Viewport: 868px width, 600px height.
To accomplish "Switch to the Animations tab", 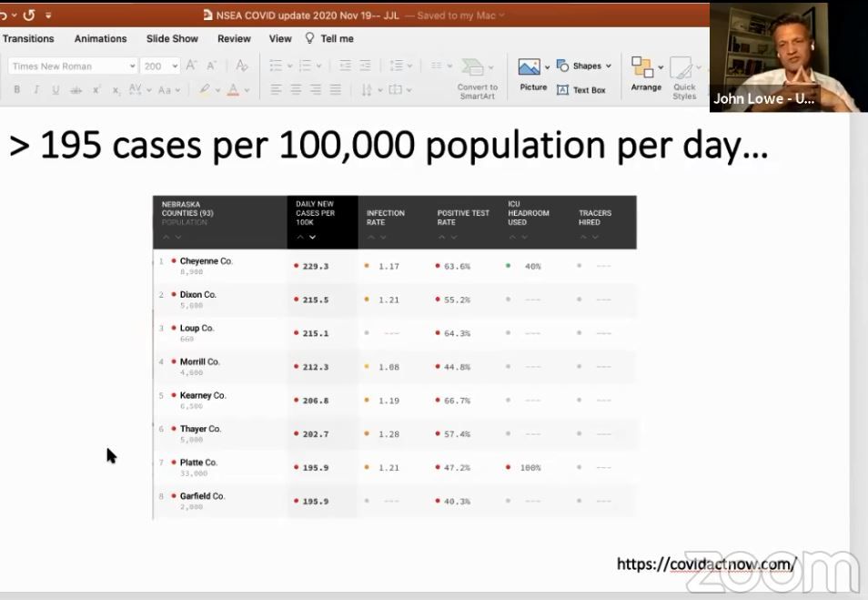I will (x=100, y=38).
